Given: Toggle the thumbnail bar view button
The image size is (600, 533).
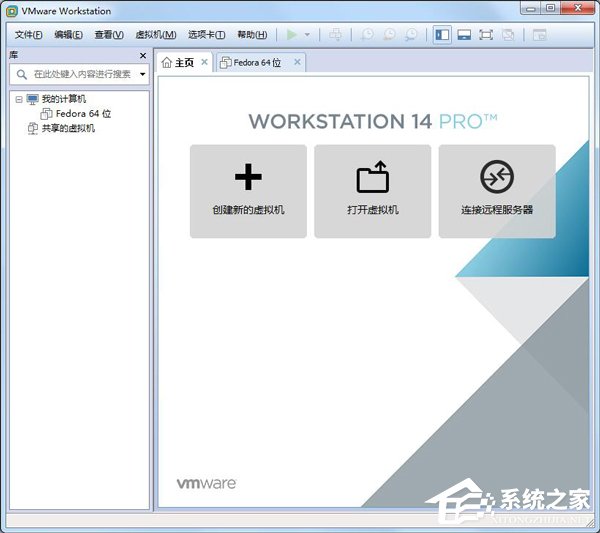Looking at the screenshot, I should click(x=464, y=35).
